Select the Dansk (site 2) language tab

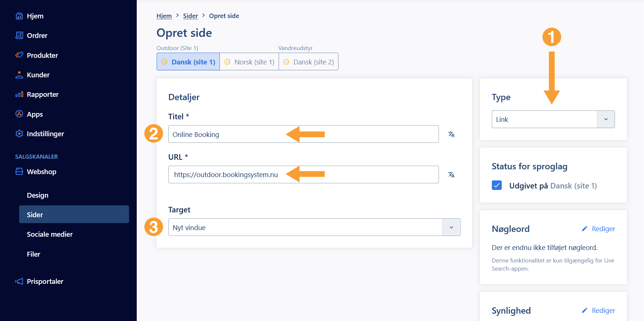309,62
